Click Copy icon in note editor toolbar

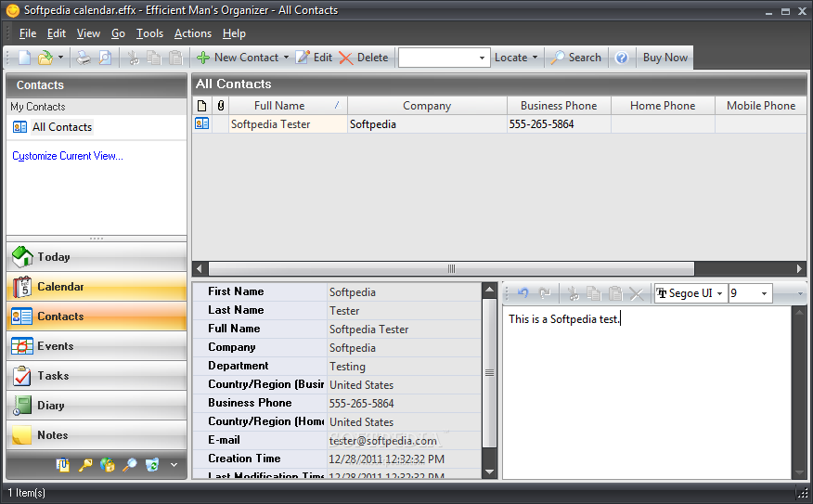tap(594, 294)
